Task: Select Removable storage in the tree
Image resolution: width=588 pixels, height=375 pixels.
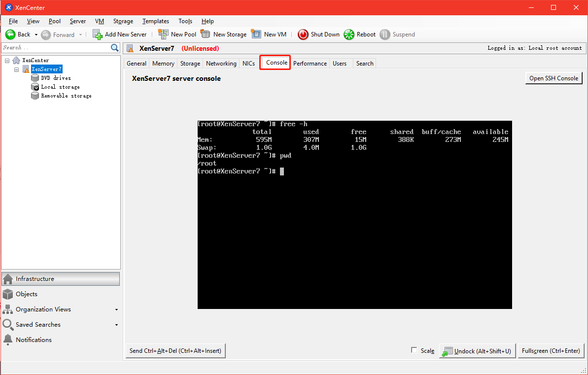Action: pyautogui.click(x=67, y=96)
